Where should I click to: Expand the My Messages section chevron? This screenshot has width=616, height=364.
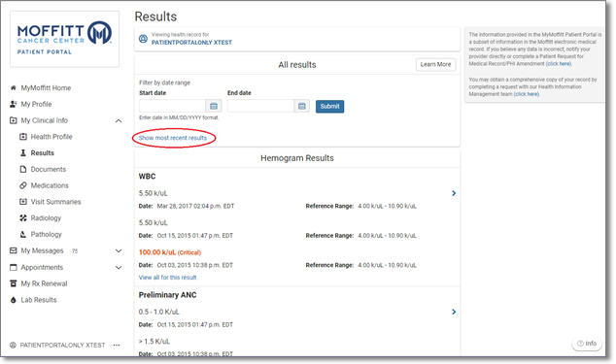119,250
